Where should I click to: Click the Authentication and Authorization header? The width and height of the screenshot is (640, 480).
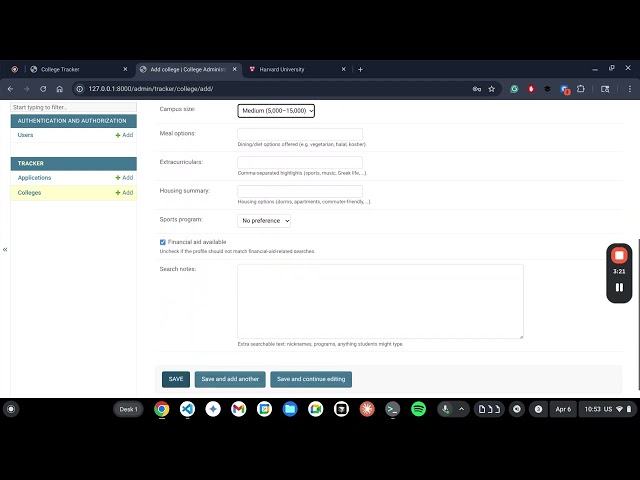(x=72, y=121)
